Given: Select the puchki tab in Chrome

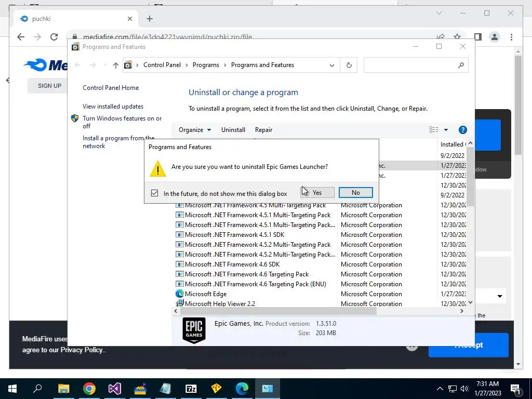Looking at the screenshot, I should tap(76, 19).
